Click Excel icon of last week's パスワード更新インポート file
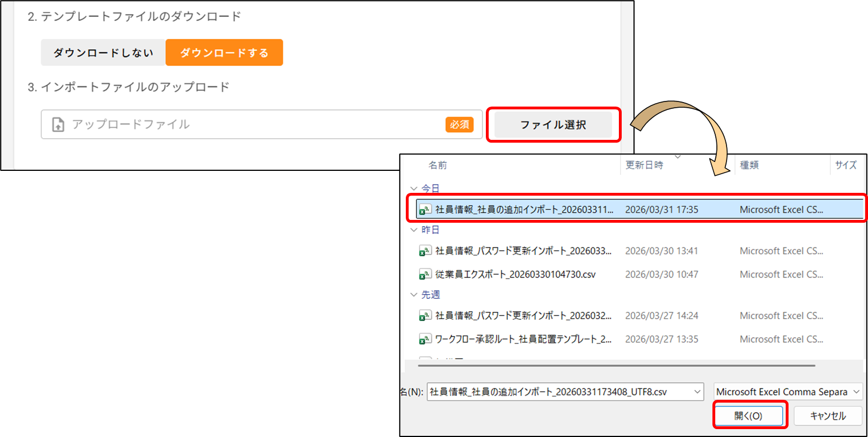The image size is (868, 437). 425,316
